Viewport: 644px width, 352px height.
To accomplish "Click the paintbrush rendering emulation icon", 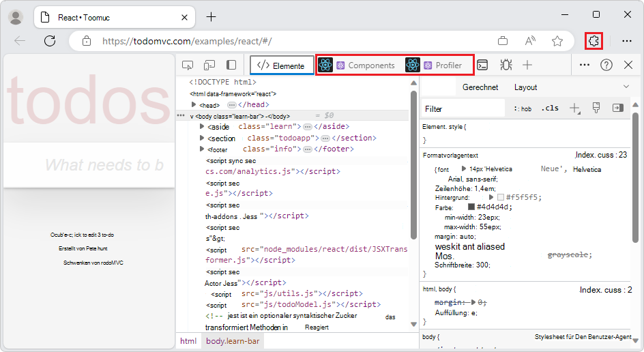I will click(x=596, y=108).
